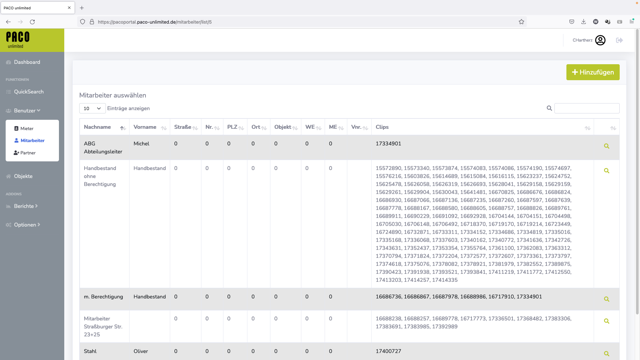Click the PACO unlimited logo

click(x=18, y=40)
